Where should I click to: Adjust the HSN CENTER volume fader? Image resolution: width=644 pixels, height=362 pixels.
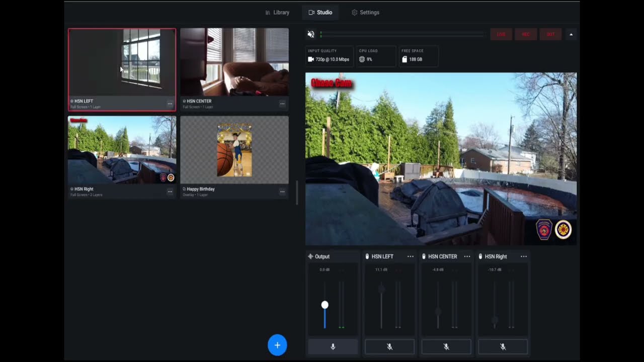pos(438,311)
